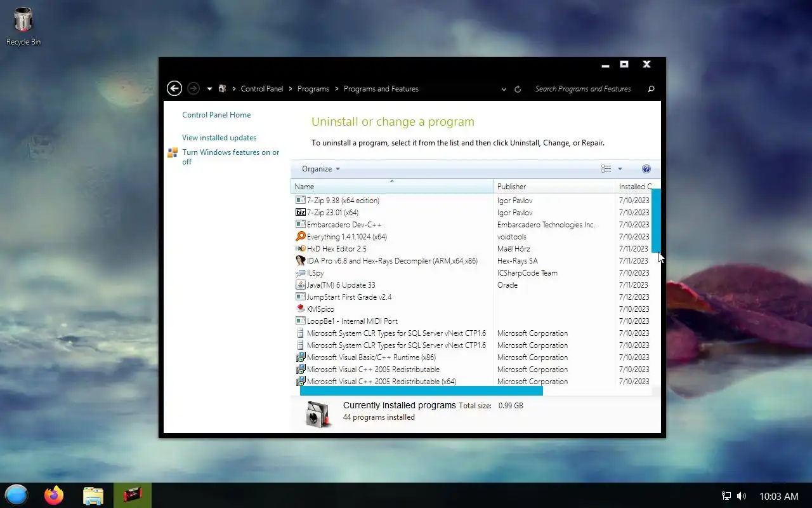Open the Organize menu
The width and height of the screenshot is (812, 508).
(x=321, y=169)
